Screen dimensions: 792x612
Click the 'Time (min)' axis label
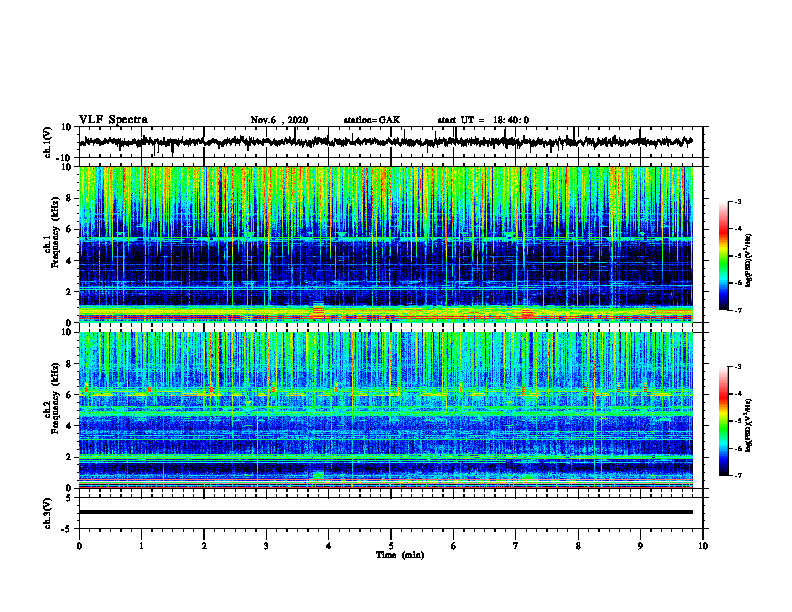tap(400, 555)
